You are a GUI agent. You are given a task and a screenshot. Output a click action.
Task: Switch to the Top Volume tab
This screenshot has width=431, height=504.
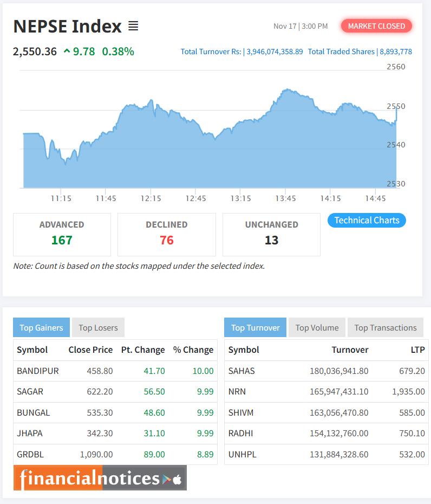point(317,327)
